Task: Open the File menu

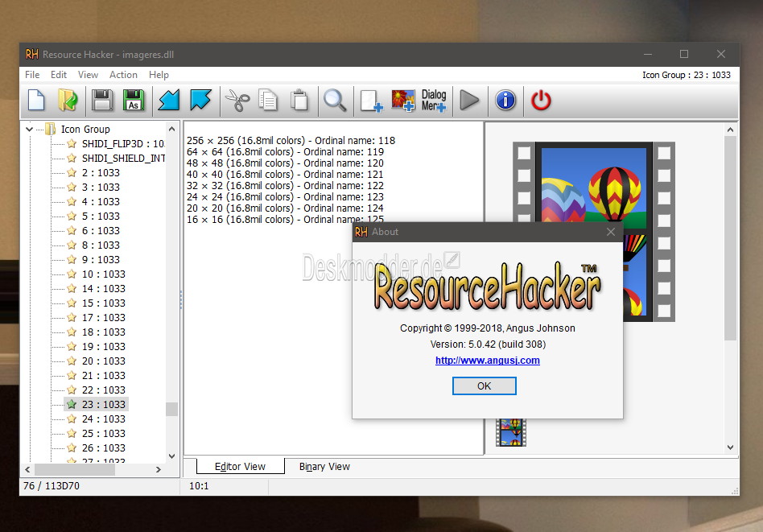Action: pos(32,75)
